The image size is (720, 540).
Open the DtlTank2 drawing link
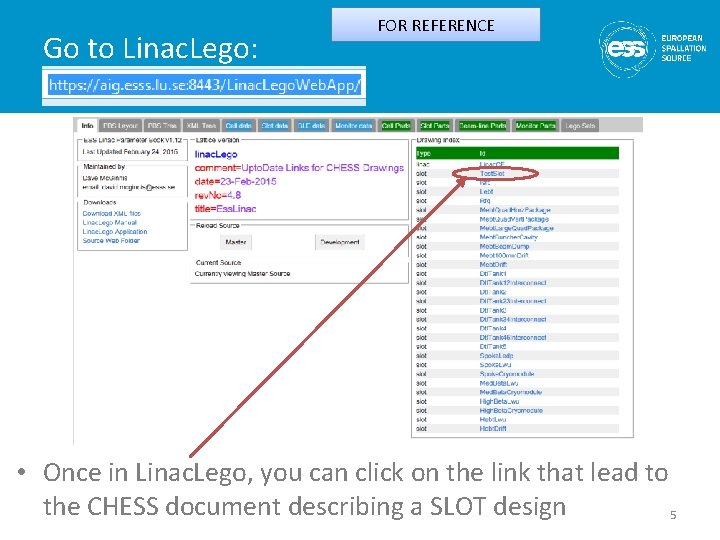click(493, 292)
